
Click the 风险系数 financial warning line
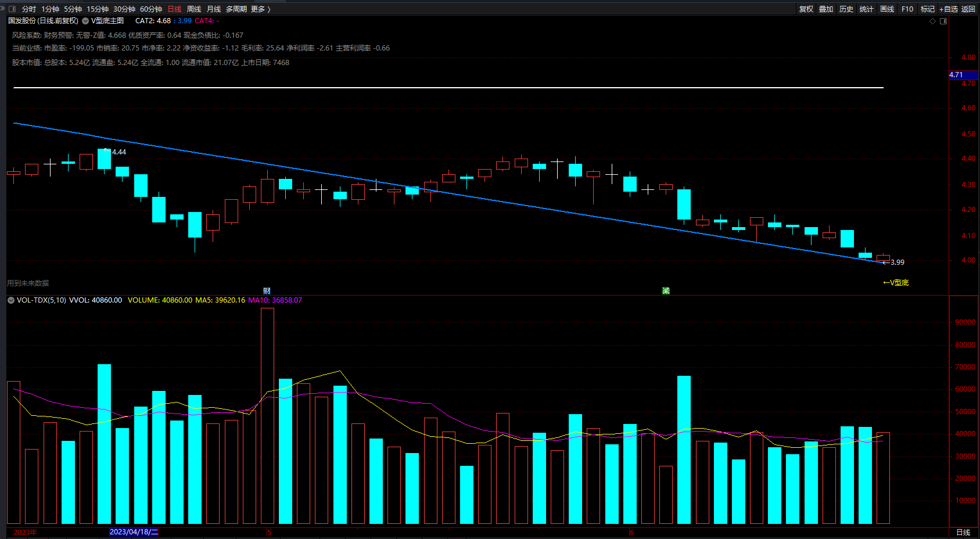[x=128, y=35]
